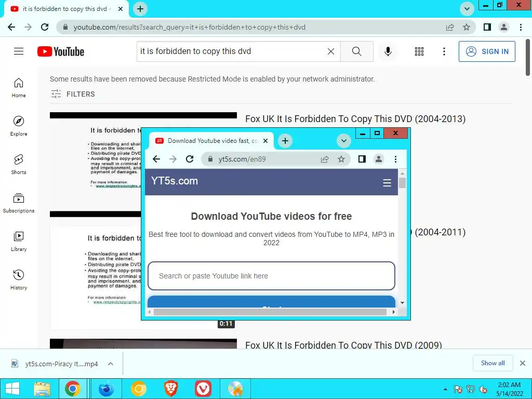Click Show all downloads

click(493, 363)
